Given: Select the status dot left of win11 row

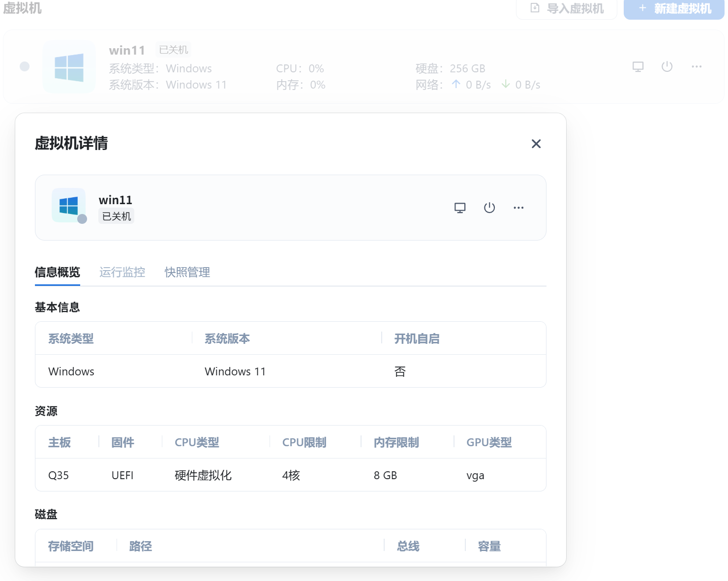Looking at the screenshot, I should pyautogui.click(x=25, y=66).
